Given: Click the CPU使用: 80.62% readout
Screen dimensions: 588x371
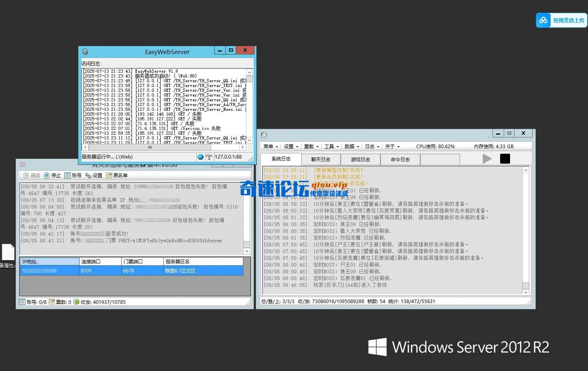Looking at the screenshot, I should pos(435,147).
